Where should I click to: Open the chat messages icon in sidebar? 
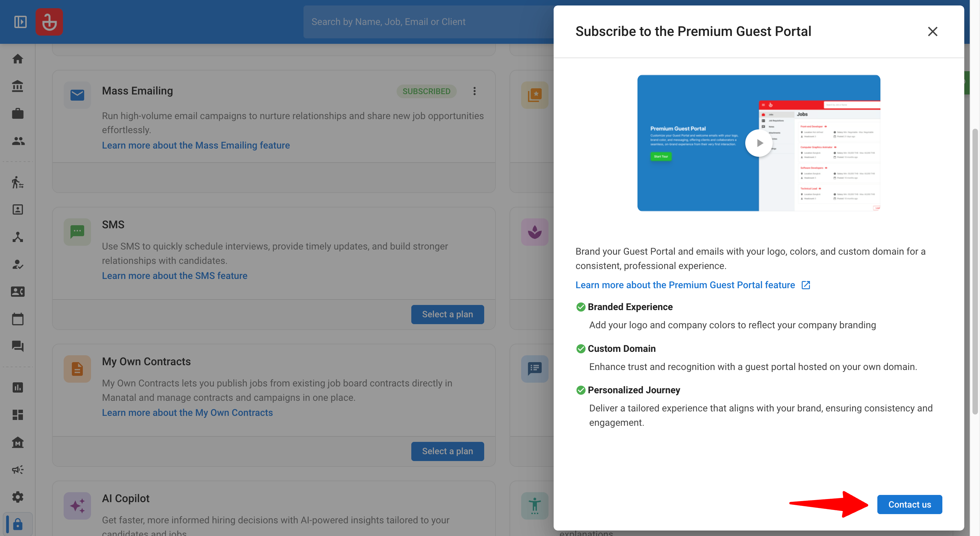point(17,346)
